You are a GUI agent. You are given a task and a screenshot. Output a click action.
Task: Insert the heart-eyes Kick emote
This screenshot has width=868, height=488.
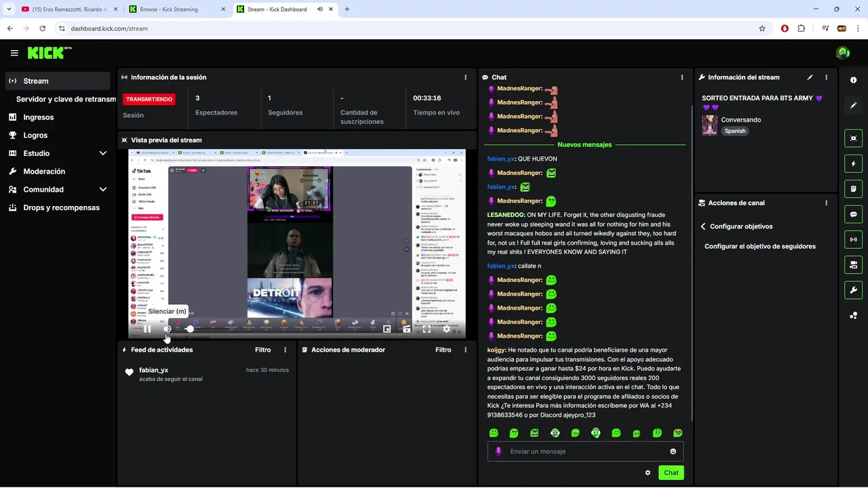(x=677, y=433)
